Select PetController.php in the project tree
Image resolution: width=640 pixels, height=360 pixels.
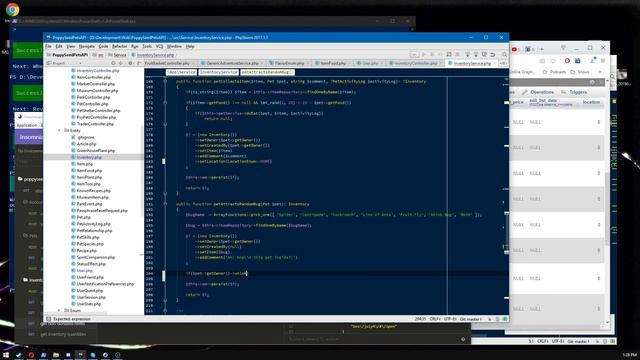click(x=92, y=104)
